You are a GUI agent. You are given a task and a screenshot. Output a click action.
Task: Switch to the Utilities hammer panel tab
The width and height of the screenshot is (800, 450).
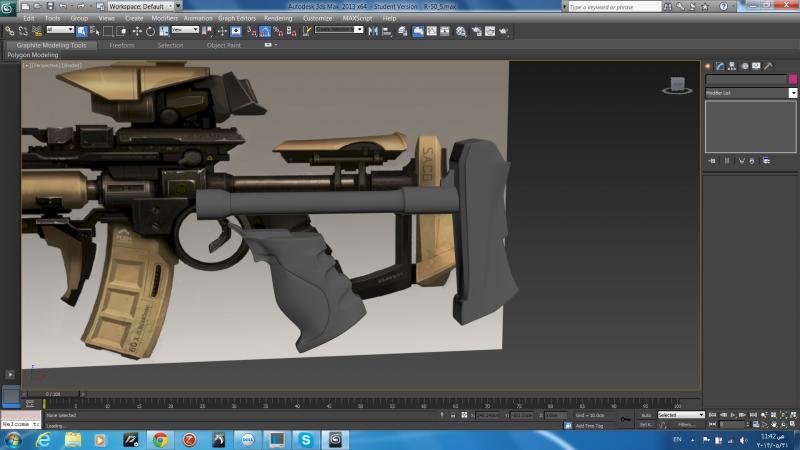click(x=768, y=66)
